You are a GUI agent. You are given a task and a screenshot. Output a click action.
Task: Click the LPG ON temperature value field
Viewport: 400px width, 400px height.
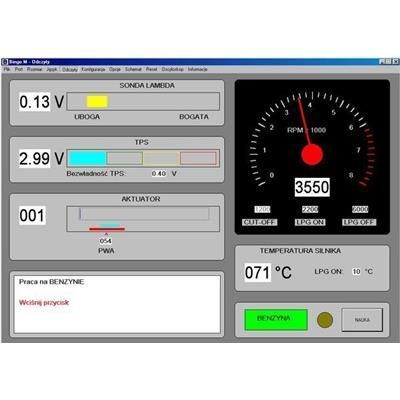pos(356,271)
